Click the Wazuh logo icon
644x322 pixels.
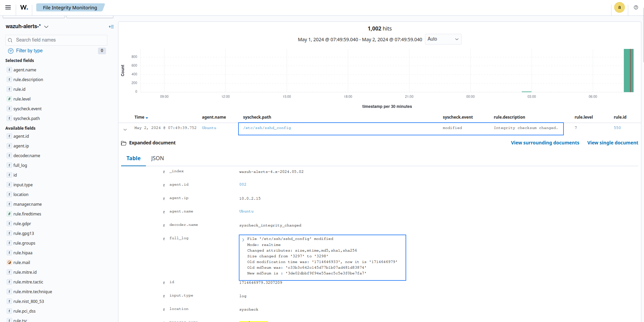pos(23,7)
